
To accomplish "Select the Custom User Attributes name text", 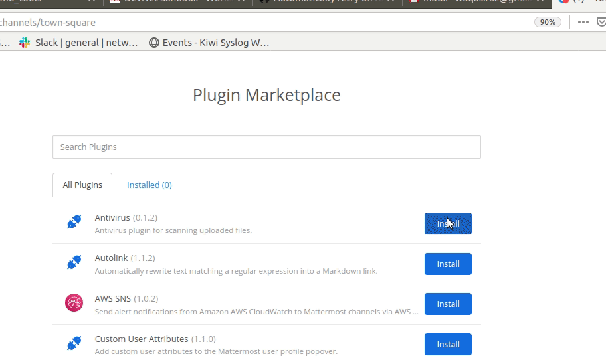I will click(x=142, y=339).
